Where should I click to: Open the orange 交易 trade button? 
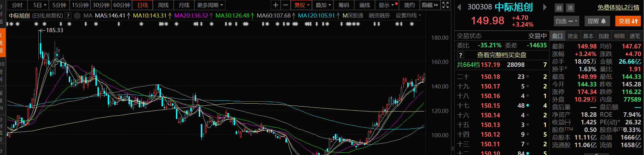pyautogui.click(x=628, y=21)
